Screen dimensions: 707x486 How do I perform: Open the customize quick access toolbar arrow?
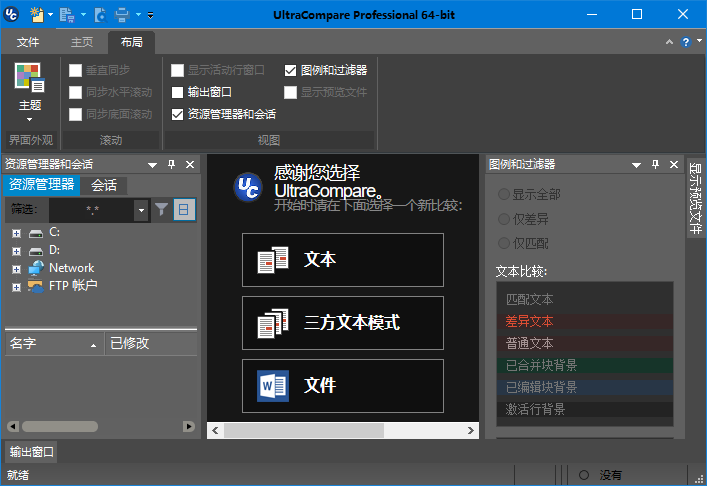[151, 15]
